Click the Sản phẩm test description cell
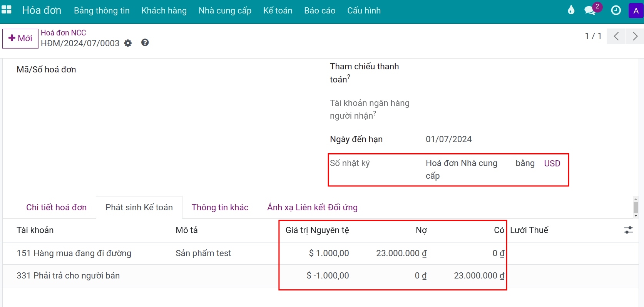This screenshot has width=644, height=307. [x=203, y=253]
